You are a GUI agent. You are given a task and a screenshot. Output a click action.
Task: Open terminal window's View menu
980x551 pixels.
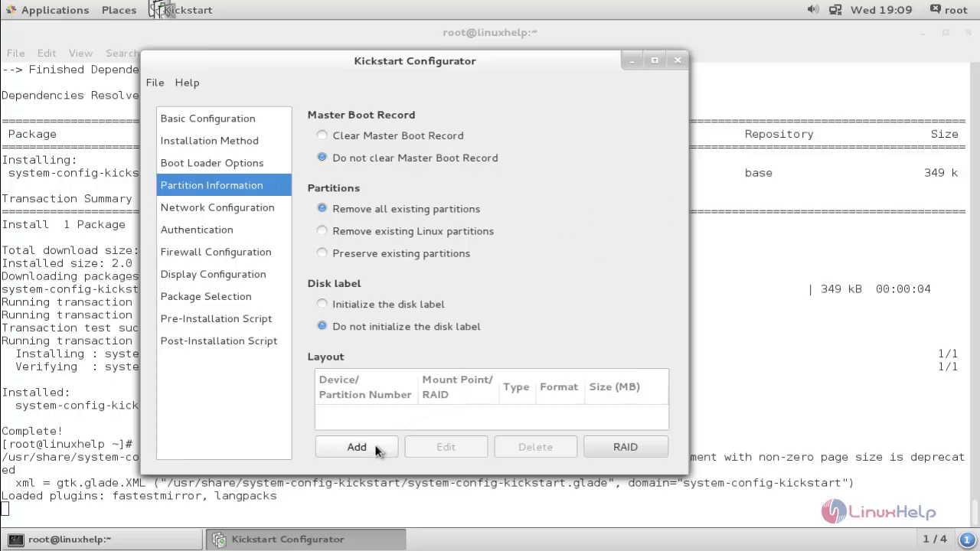(80, 54)
